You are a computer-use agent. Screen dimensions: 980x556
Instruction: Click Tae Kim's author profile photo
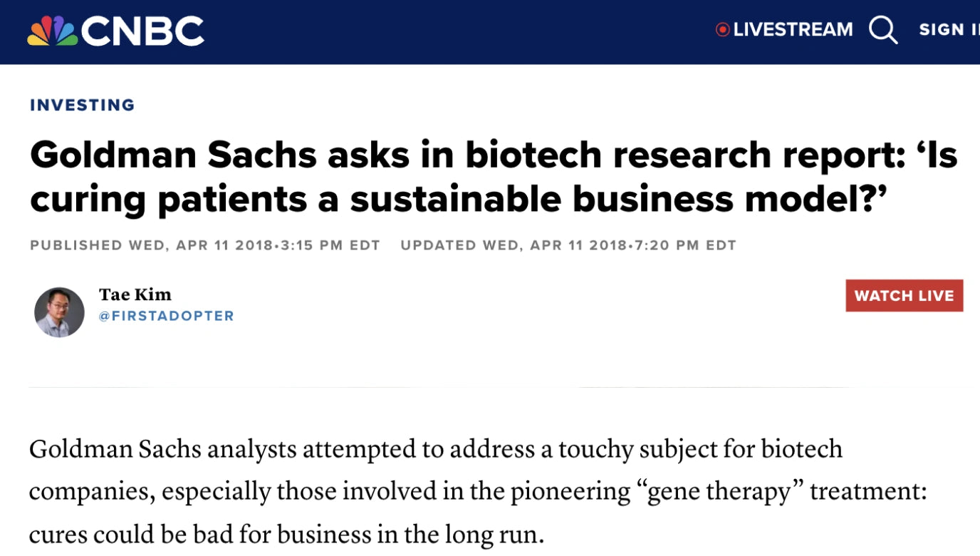pos(60,312)
